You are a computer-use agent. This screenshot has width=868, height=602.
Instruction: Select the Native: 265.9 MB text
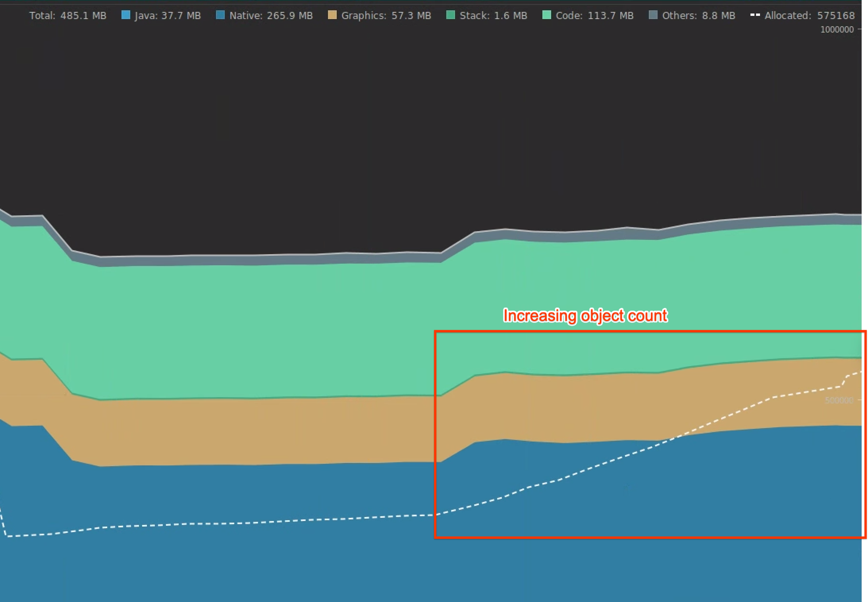point(271,16)
